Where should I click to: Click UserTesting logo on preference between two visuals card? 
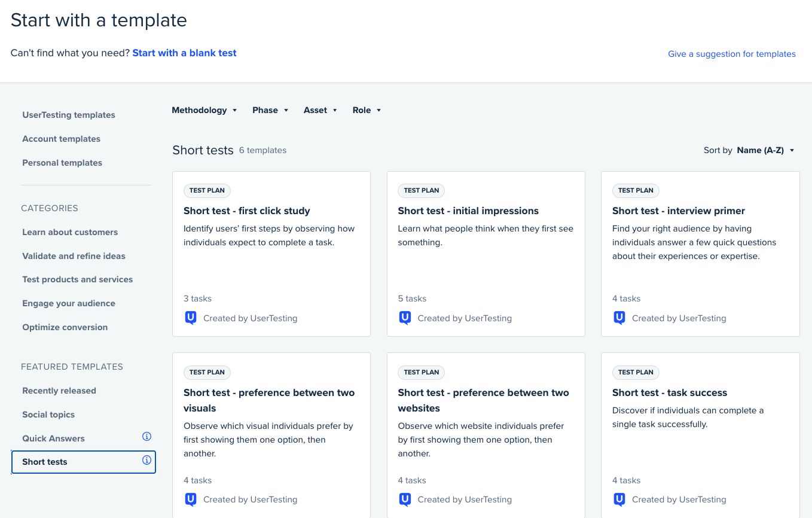(x=191, y=499)
